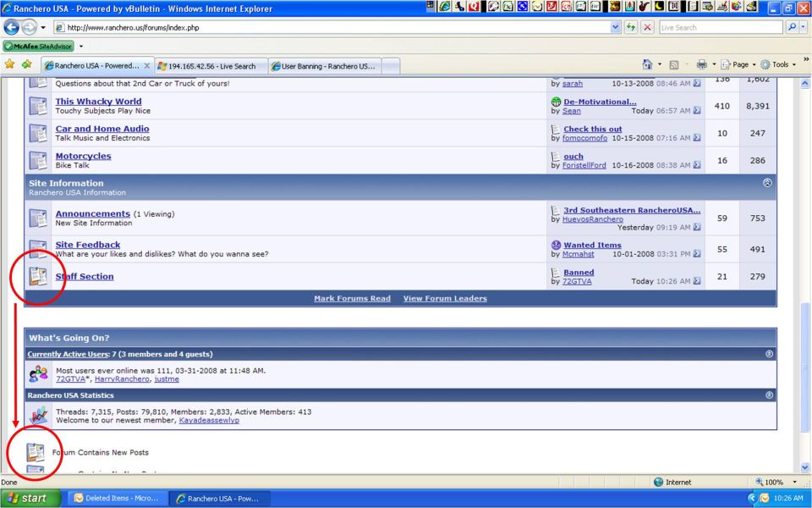
Task: Click the Live Search input box
Action: point(721,27)
